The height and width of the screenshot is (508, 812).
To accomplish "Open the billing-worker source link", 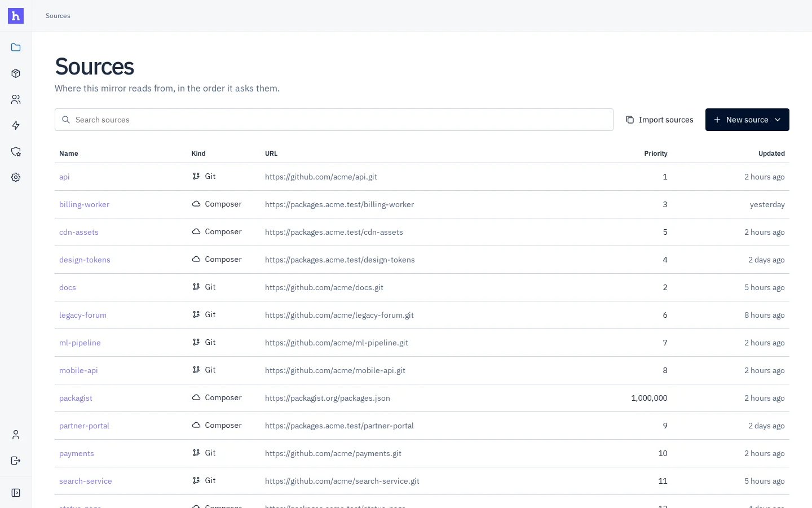I will coord(84,204).
